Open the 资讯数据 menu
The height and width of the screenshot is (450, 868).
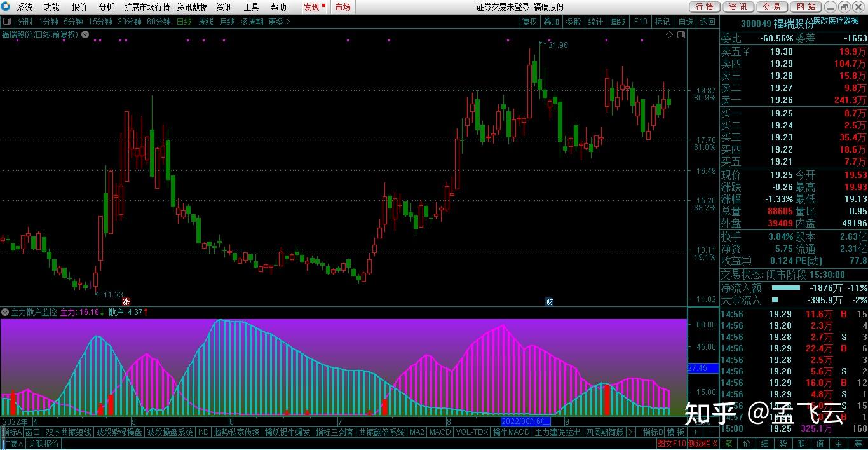[x=192, y=7]
